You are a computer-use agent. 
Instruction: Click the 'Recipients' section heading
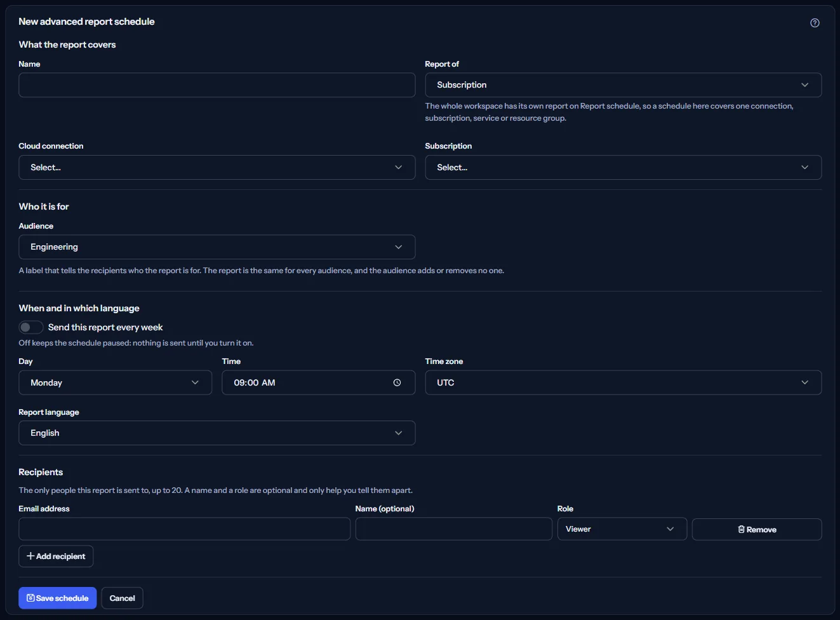click(x=41, y=472)
